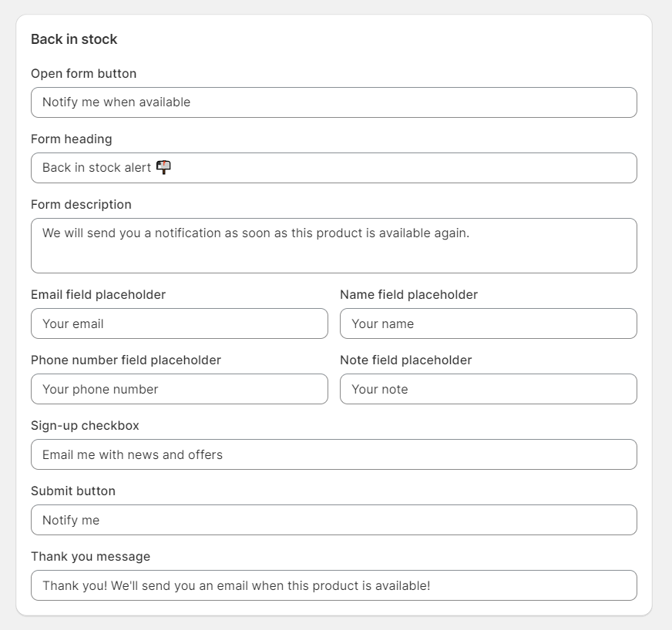Edit the Sign-up checkbox label field
672x630 pixels.
point(334,454)
